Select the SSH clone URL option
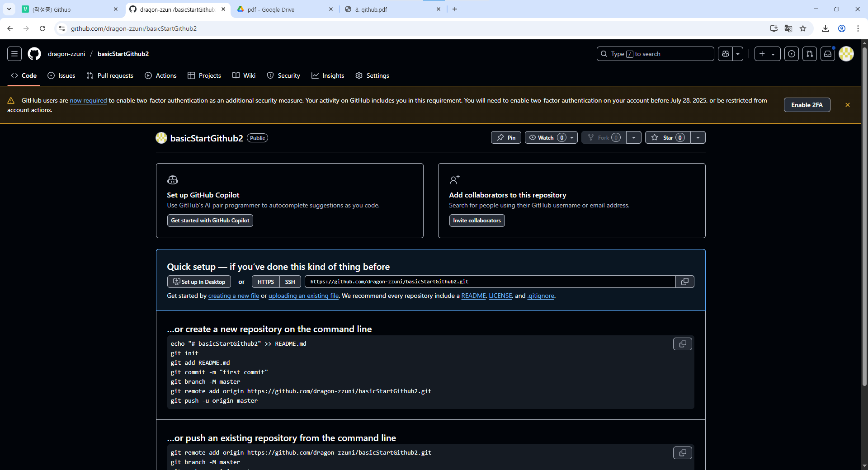Viewport: 868px width, 470px height. click(290, 282)
